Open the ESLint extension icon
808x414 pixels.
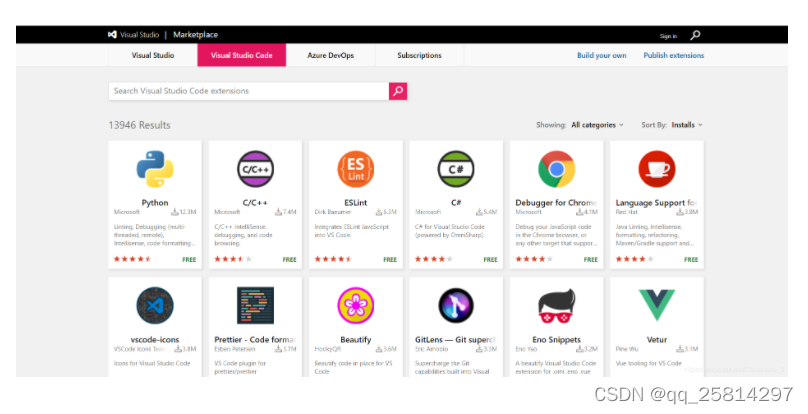point(356,169)
